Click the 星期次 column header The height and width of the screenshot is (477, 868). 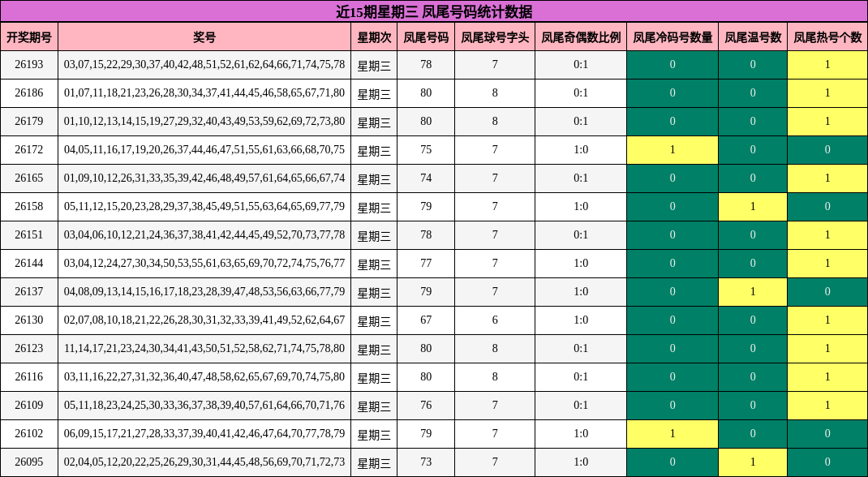tap(374, 37)
